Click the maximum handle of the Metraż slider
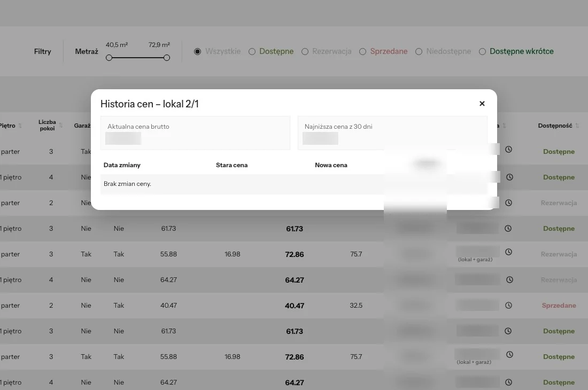The image size is (588, 390). [x=167, y=58]
